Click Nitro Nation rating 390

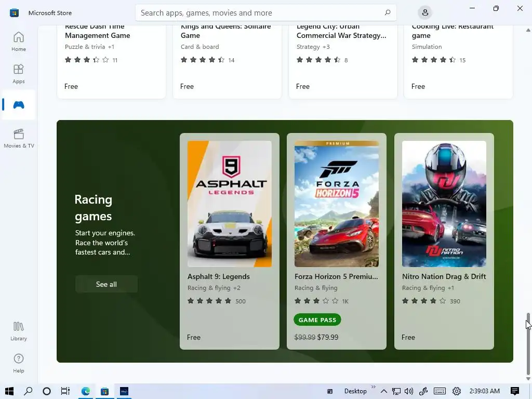point(431,301)
